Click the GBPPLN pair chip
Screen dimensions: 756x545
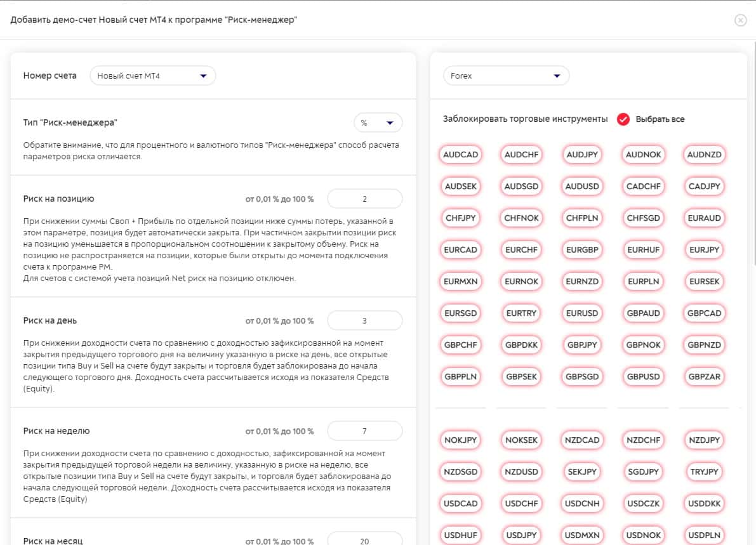[460, 378]
